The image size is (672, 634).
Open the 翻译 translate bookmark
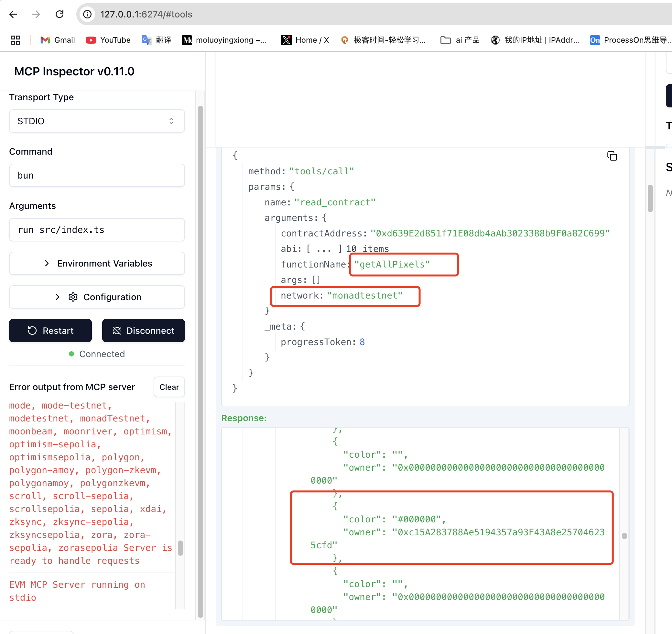pos(157,40)
